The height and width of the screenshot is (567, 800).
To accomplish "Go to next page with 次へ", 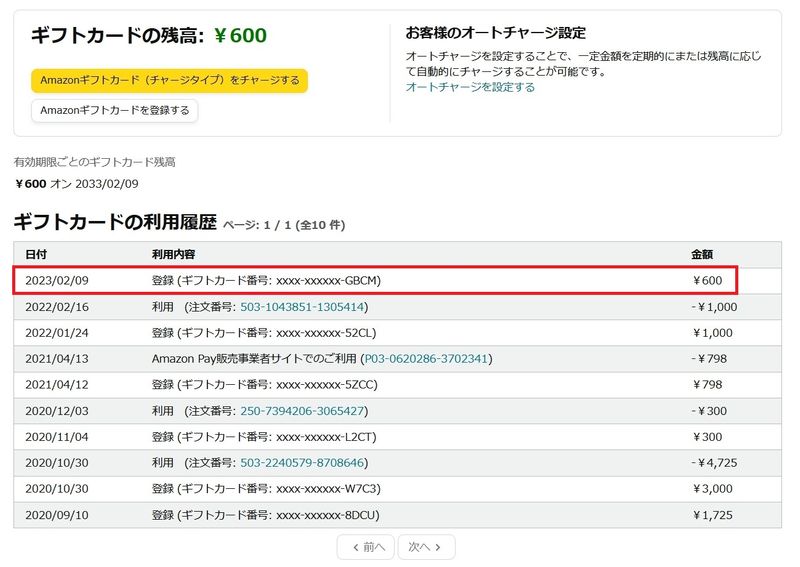I will [426, 547].
